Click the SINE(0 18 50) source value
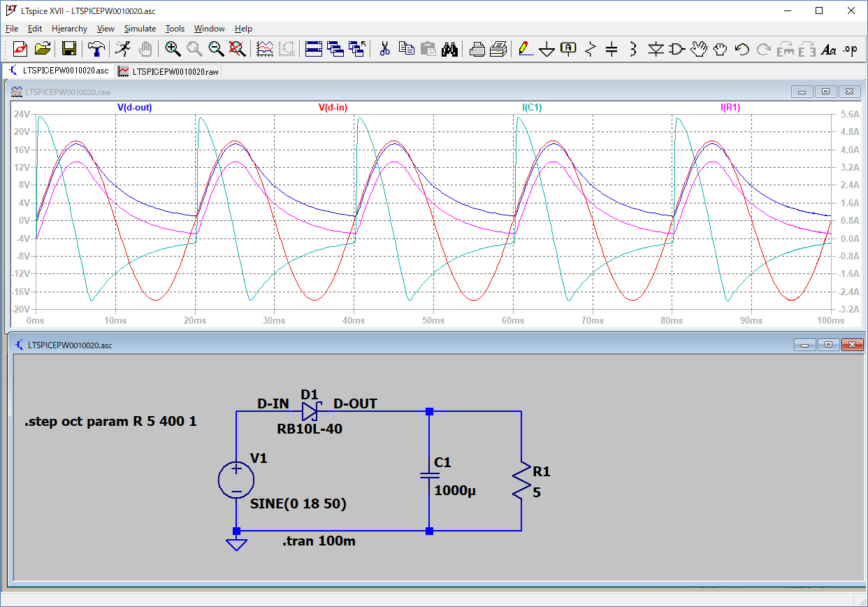The image size is (868, 607). pos(298,504)
